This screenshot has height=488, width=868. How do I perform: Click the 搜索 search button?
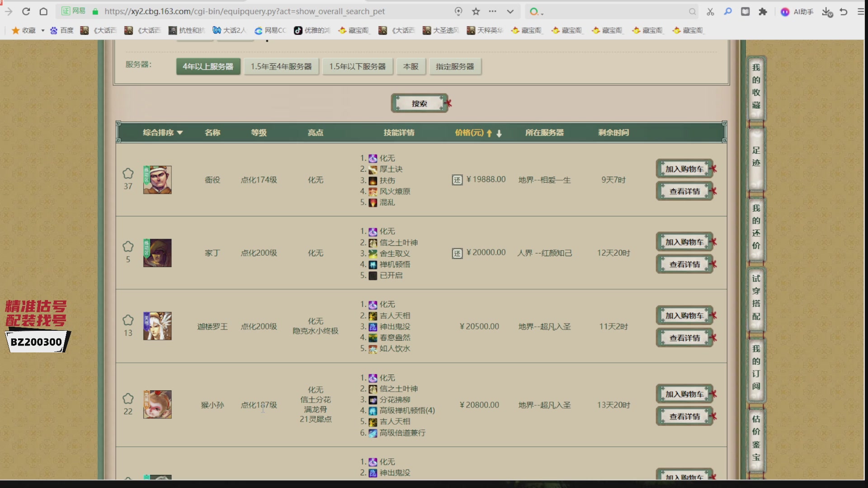[x=419, y=103]
